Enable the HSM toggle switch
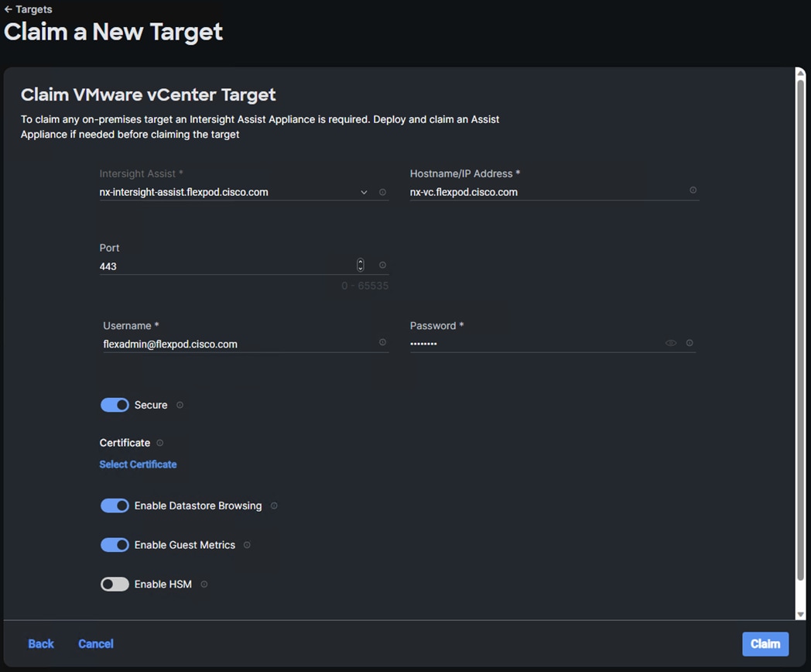Screen dimensions: 811x672 (115, 585)
